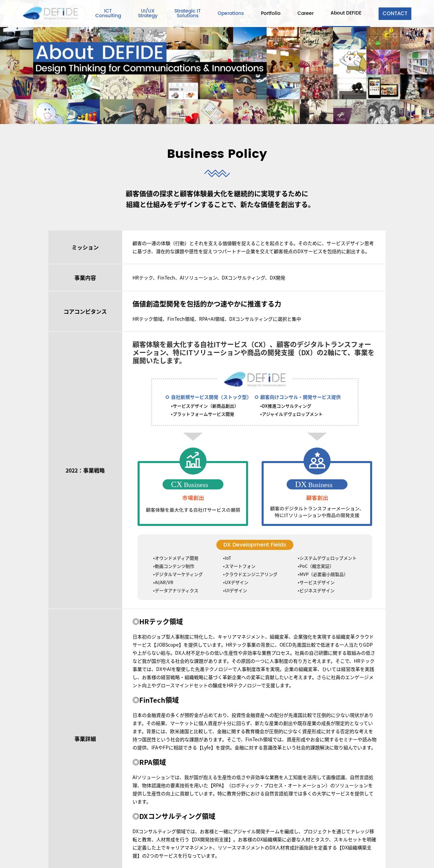Click the CX Business green label
This screenshot has height=868, width=434.
193,484
